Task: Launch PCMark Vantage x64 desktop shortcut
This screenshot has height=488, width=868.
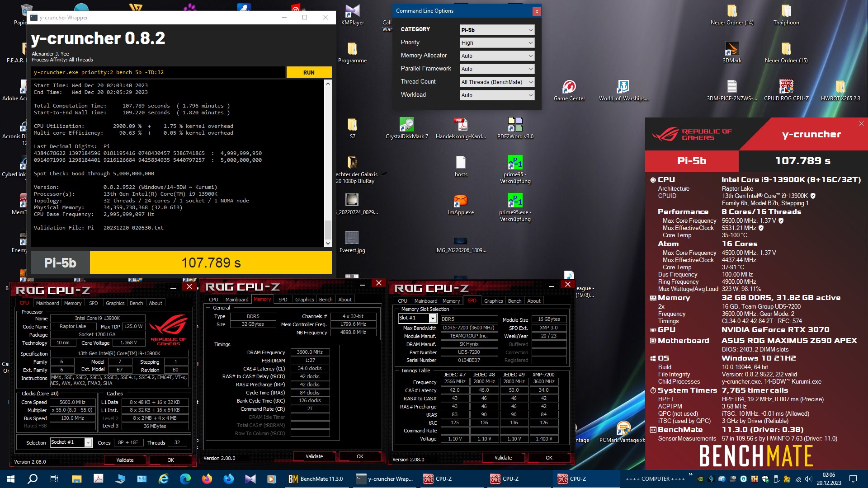Action: coord(623,432)
